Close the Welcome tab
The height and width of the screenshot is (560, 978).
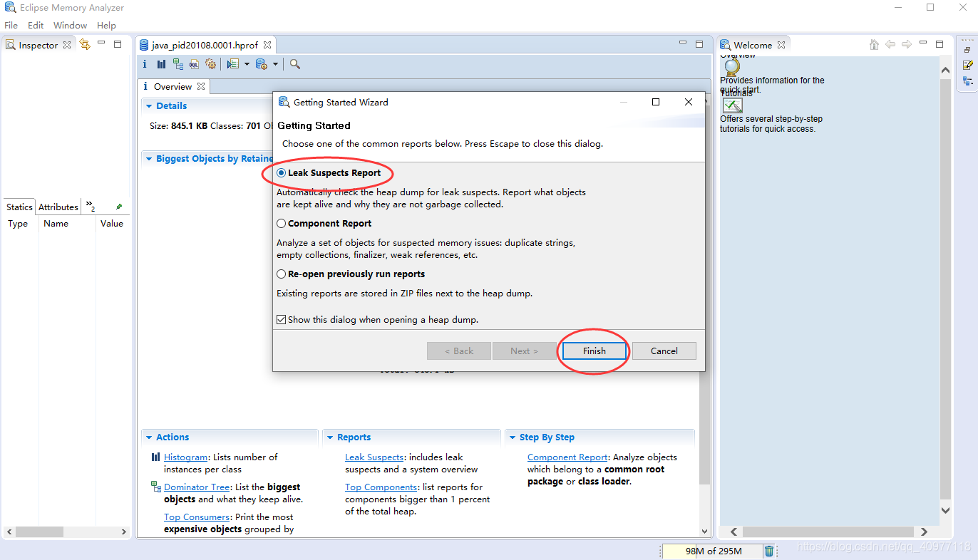(x=781, y=45)
